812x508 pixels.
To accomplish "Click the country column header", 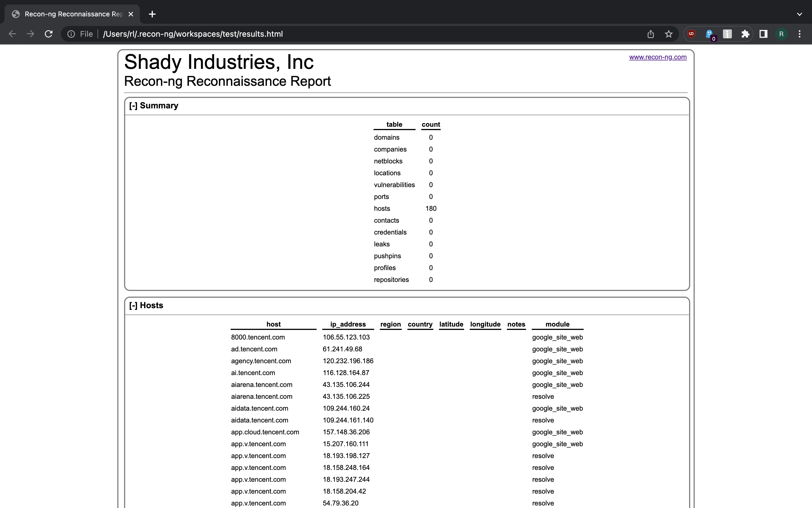I will tap(420, 324).
